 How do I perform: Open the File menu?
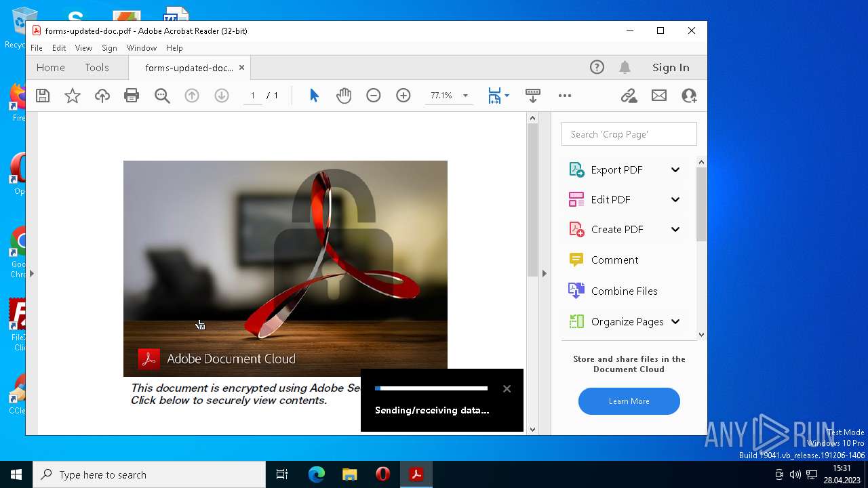pos(37,48)
